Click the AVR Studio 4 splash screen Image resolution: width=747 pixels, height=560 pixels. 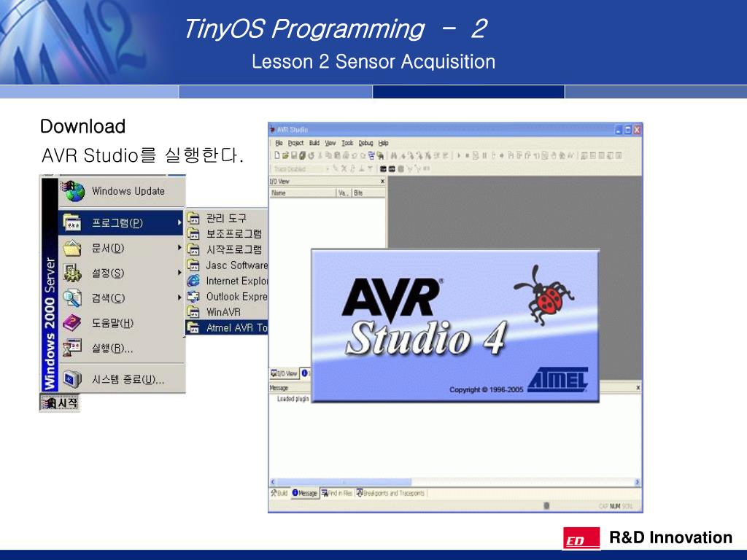pos(455,326)
